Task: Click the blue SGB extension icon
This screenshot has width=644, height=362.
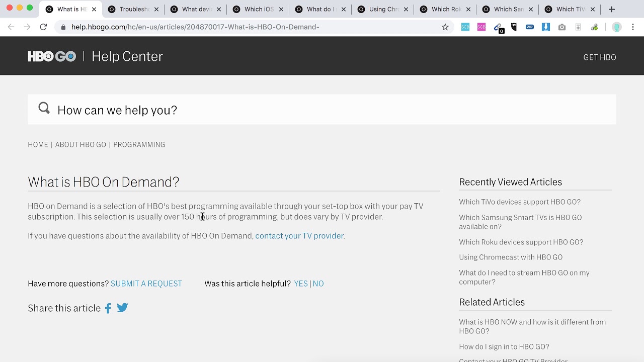Action: point(465,27)
